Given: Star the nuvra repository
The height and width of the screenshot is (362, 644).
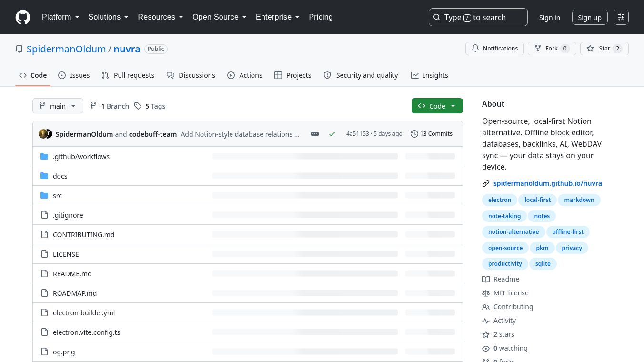Looking at the screenshot, I should click(x=604, y=49).
